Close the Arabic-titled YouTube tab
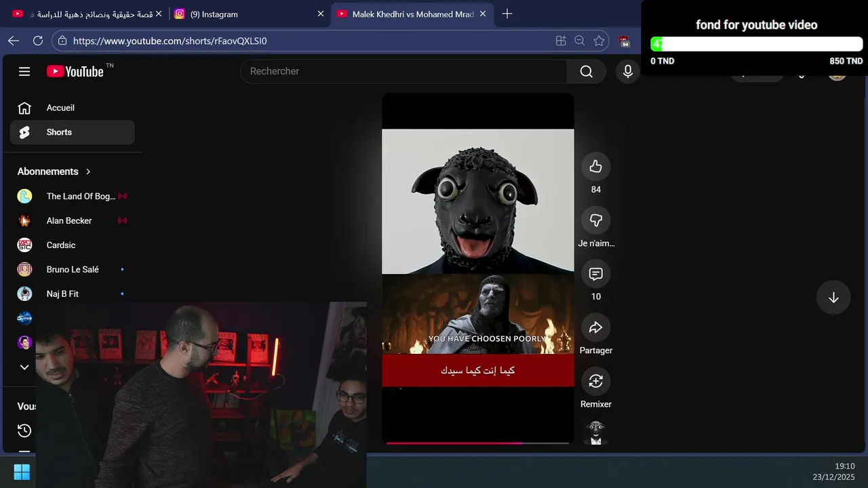 click(x=159, y=14)
